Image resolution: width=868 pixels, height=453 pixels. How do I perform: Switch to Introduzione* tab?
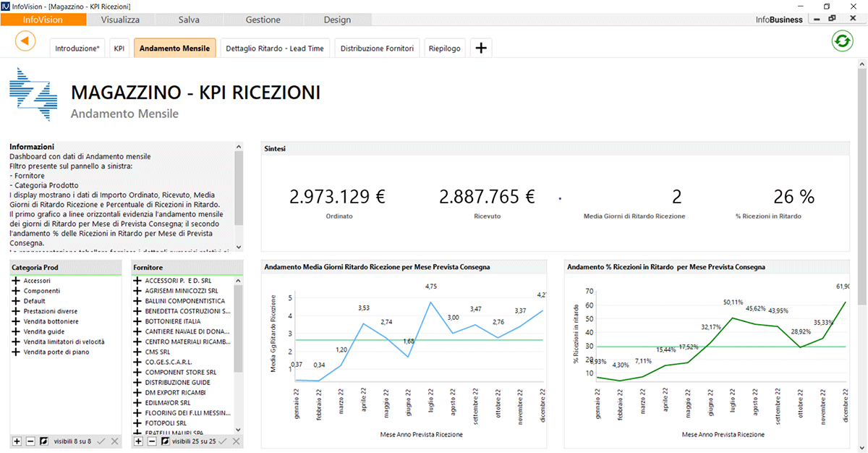pyautogui.click(x=77, y=48)
